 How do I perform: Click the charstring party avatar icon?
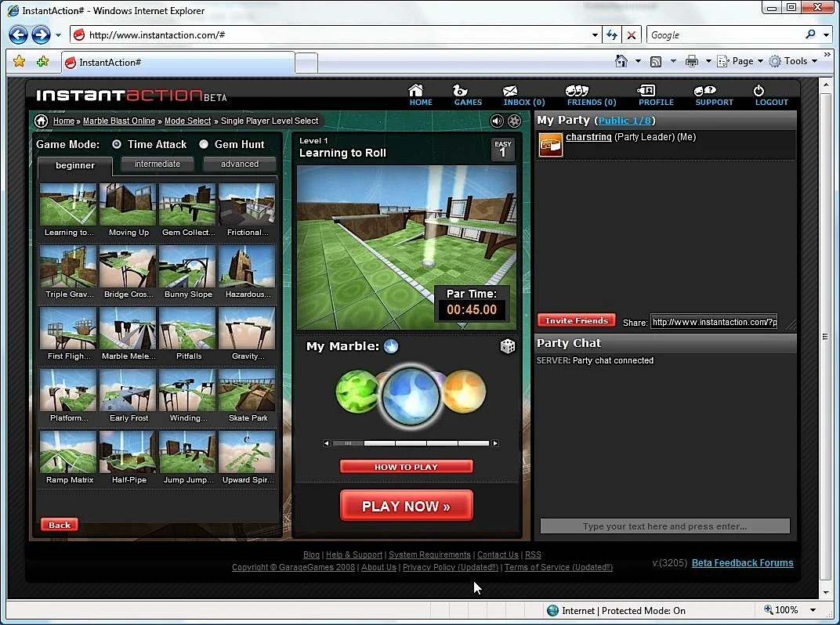(x=550, y=144)
